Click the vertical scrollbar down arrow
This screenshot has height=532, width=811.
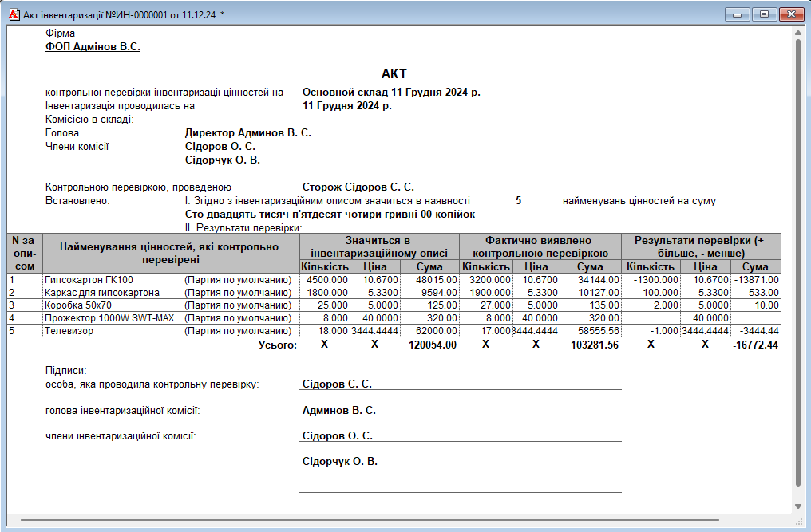click(x=798, y=506)
